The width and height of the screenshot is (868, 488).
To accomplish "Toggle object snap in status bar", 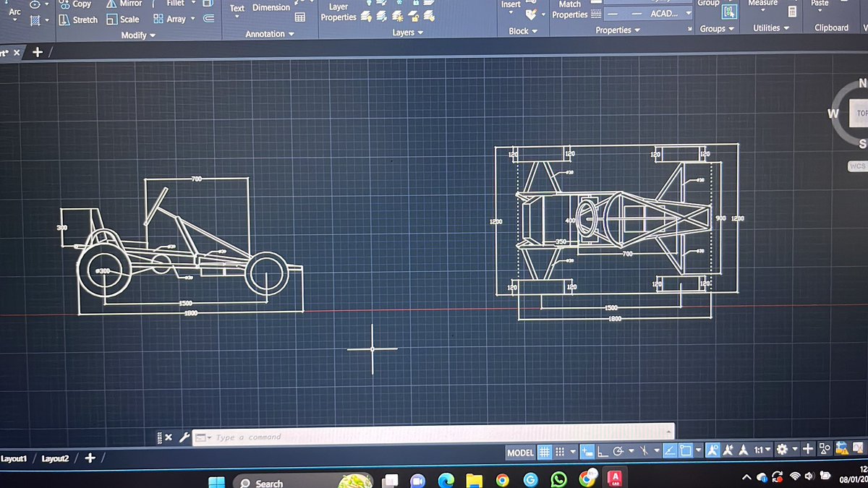I will click(685, 451).
